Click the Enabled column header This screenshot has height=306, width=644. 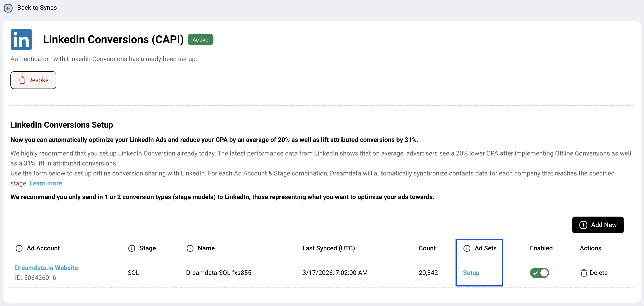click(x=541, y=248)
